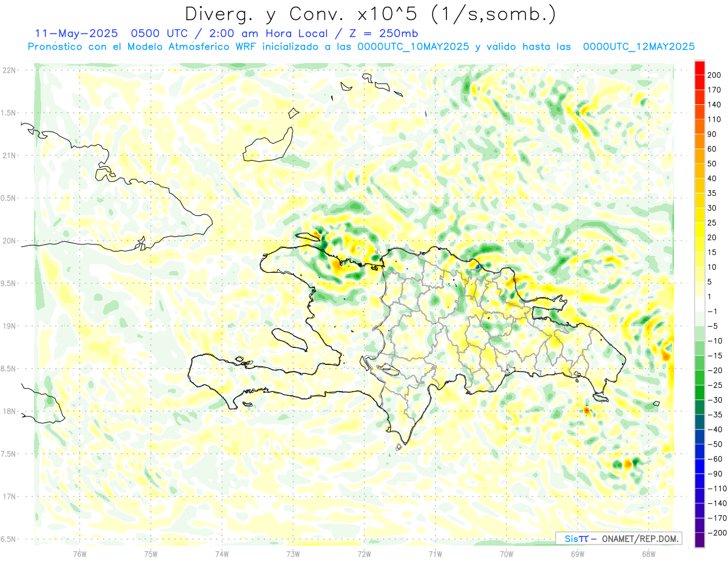The height and width of the screenshot is (562, 728).
Task: Click the longitude label '69W'
Action: point(577,554)
